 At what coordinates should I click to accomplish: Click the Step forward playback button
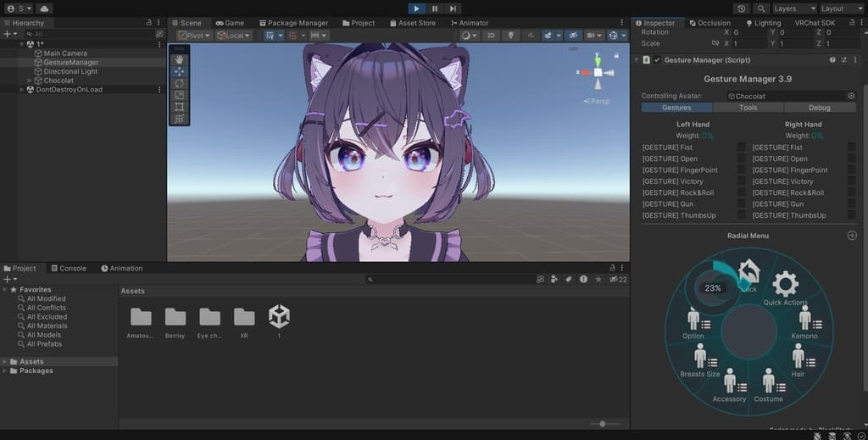pos(453,8)
